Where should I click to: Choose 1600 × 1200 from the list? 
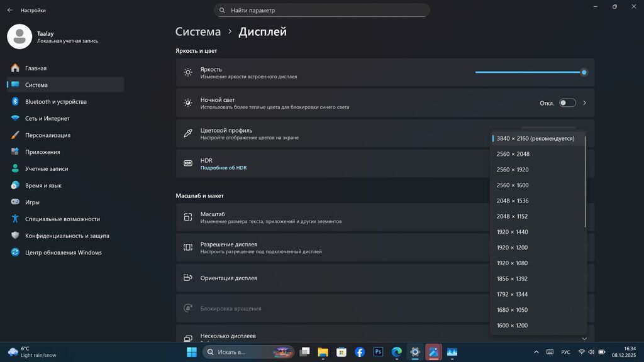click(x=538, y=326)
